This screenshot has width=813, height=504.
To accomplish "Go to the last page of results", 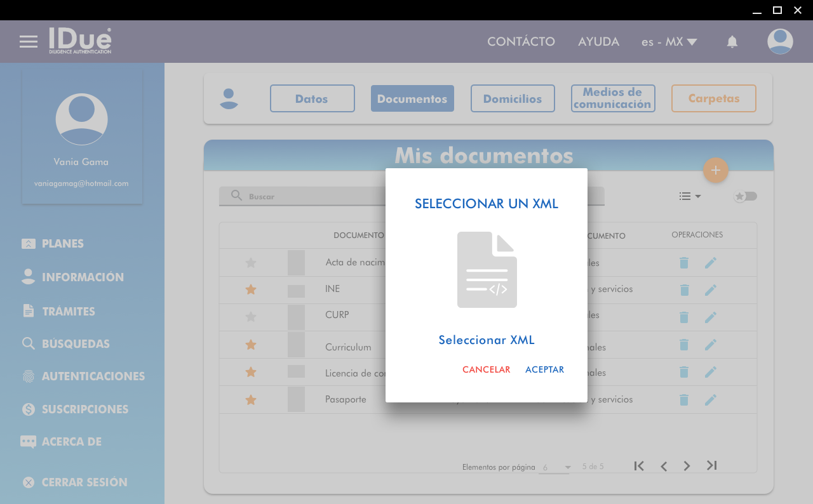I will (711, 466).
